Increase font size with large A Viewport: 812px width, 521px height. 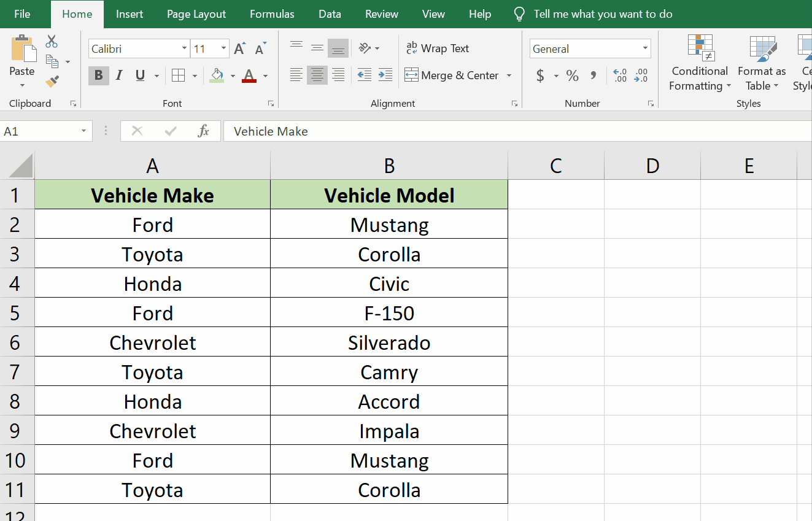click(240, 48)
